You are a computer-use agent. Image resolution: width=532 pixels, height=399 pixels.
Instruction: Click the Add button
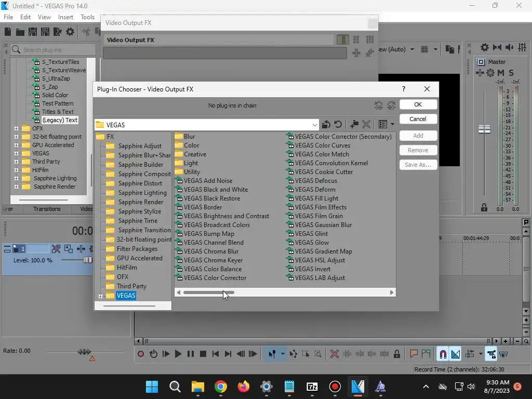(418, 136)
